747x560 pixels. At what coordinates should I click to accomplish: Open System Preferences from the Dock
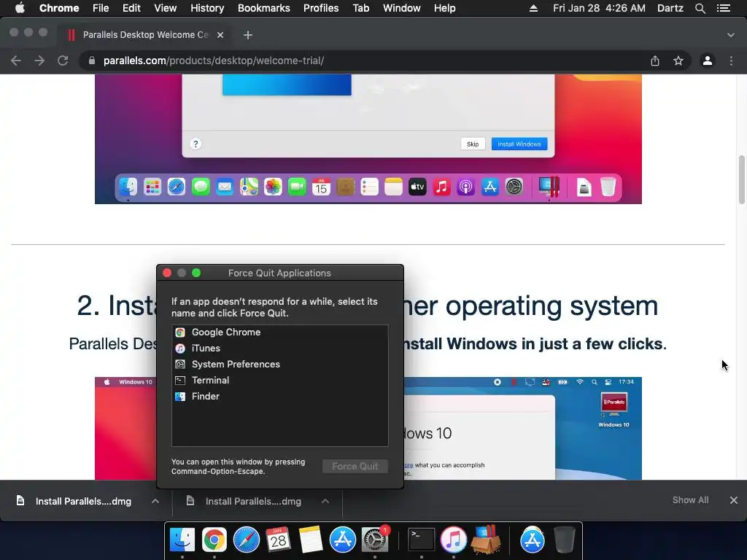375,540
